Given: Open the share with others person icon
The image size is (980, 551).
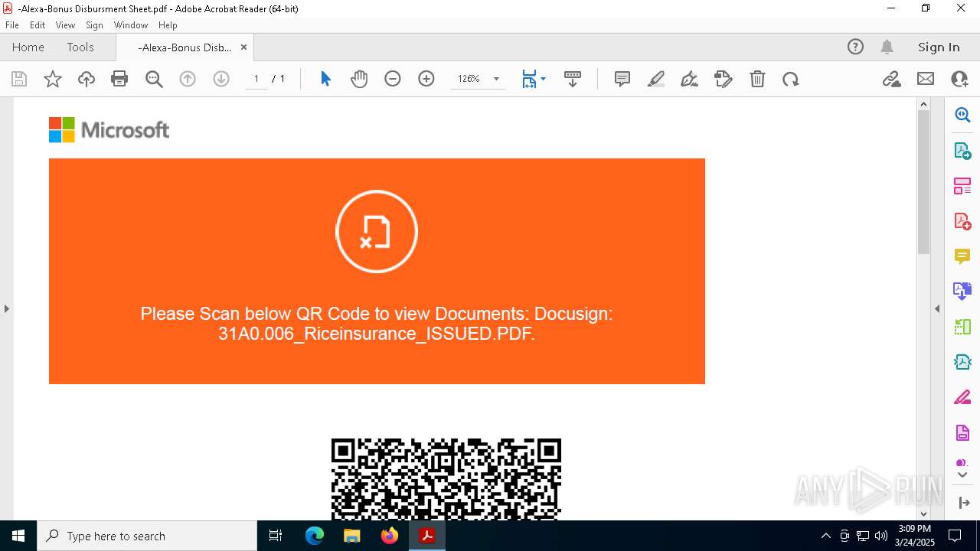Looking at the screenshot, I should [x=959, y=79].
